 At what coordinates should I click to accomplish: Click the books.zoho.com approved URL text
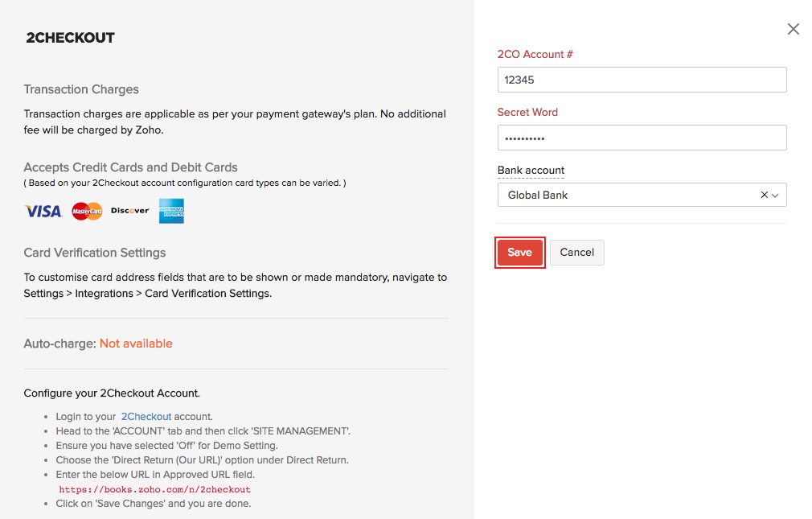tap(155, 489)
